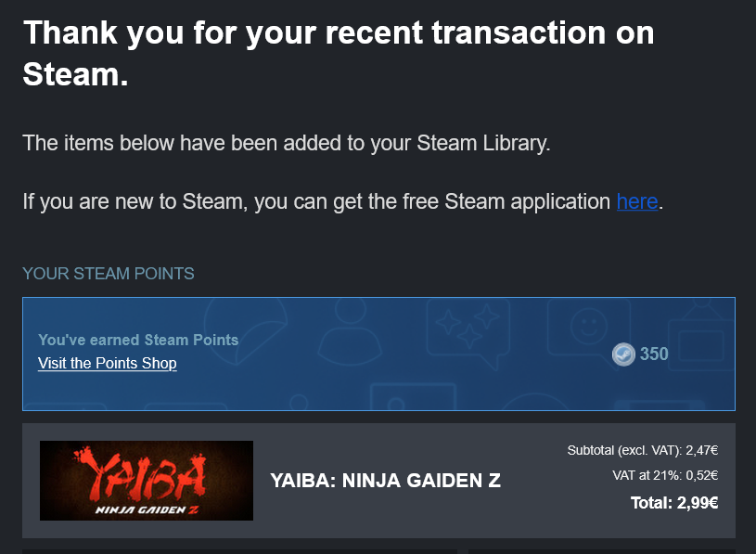Open the Yaiba Ninja Gaiden Z thumbnail
Screen dimensions: 756x554
coord(147,481)
